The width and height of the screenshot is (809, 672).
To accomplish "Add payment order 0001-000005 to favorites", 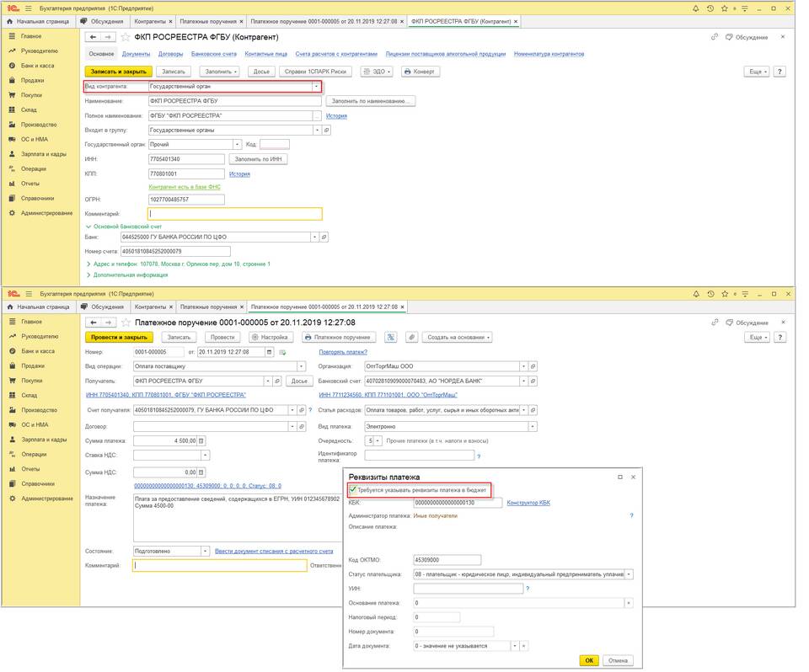I will 126,323.
